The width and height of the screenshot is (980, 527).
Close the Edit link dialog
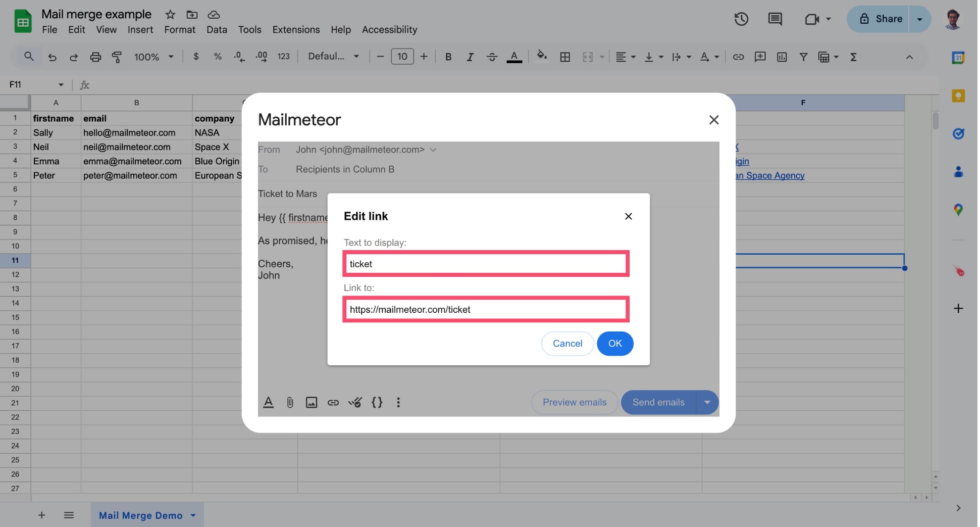tap(628, 216)
